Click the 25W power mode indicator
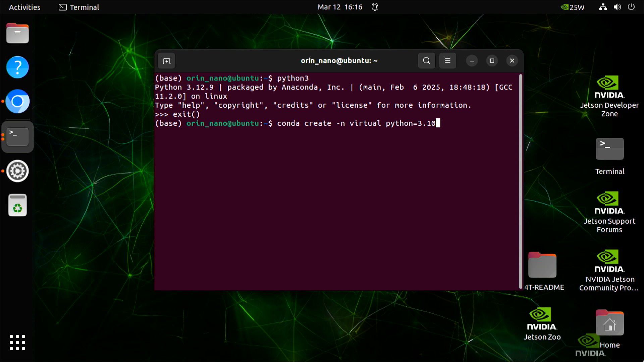Image resolution: width=644 pixels, height=362 pixels. tap(572, 7)
